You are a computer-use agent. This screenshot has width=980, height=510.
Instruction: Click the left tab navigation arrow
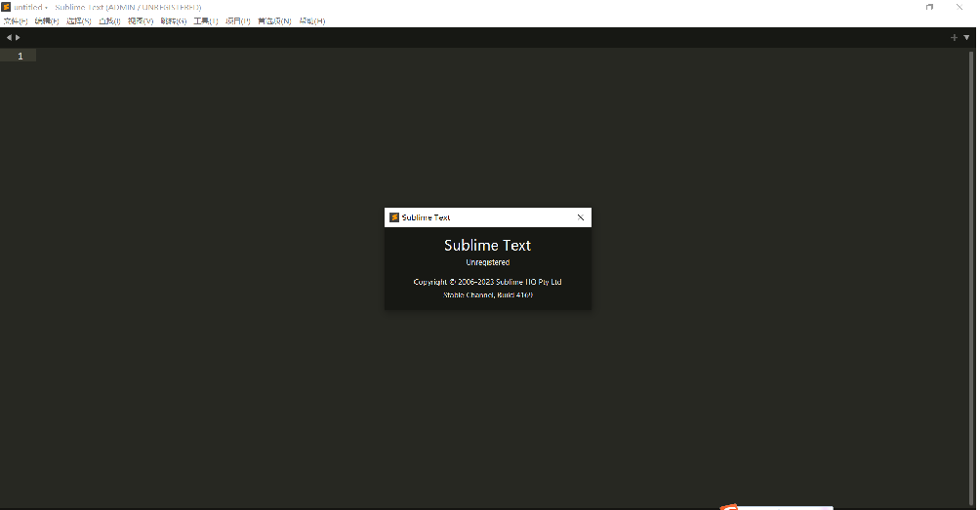click(9, 37)
